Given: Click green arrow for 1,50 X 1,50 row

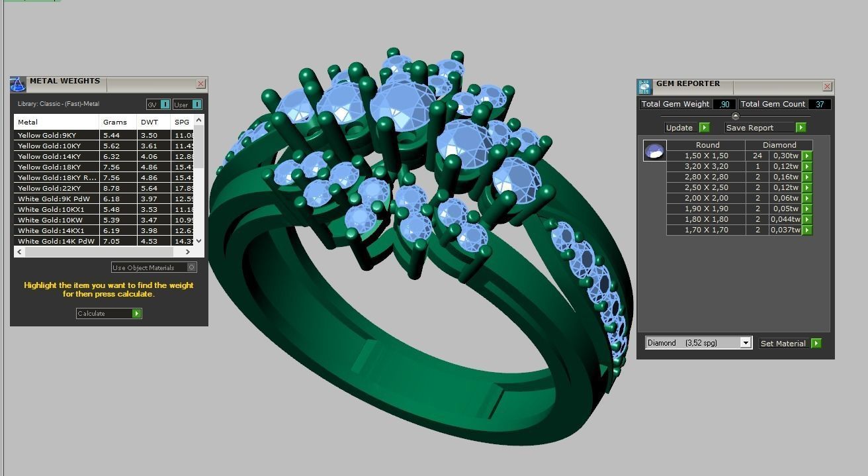Looking at the screenshot, I should 806,156.
